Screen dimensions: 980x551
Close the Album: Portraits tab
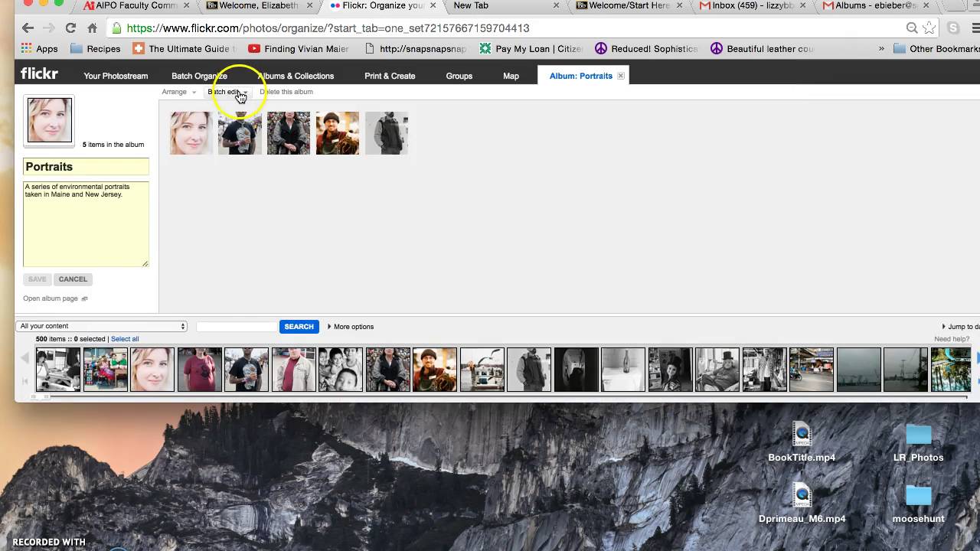pyautogui.click(x=621, y=76)
